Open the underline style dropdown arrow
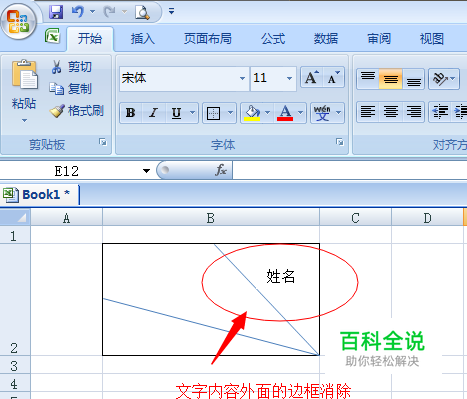 click(x=192, y=113)
